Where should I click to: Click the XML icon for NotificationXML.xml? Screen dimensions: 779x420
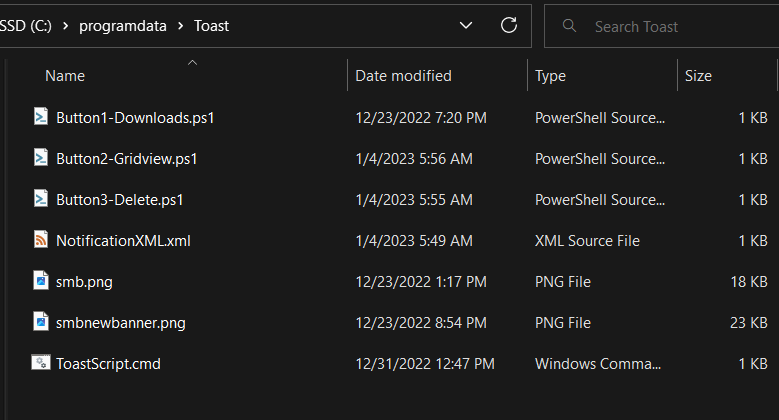point(41,240)
